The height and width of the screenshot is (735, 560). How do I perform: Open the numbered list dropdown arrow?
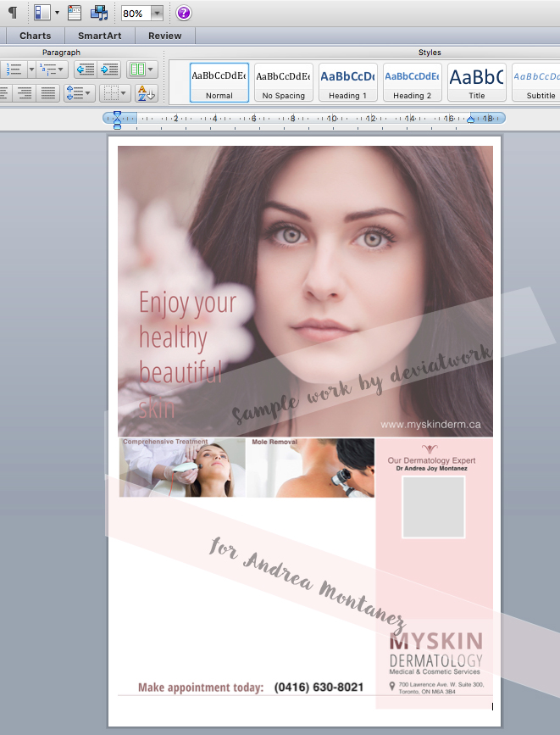pyautogui.click(x=31, y=70)
